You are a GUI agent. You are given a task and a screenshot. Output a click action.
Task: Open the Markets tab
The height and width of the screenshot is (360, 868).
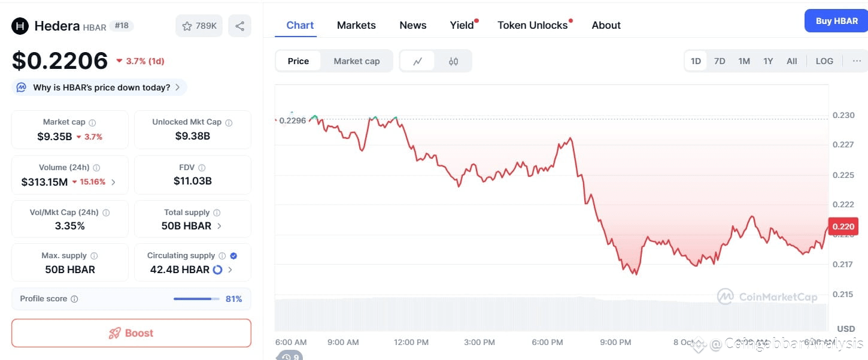(x=356, y=25)
